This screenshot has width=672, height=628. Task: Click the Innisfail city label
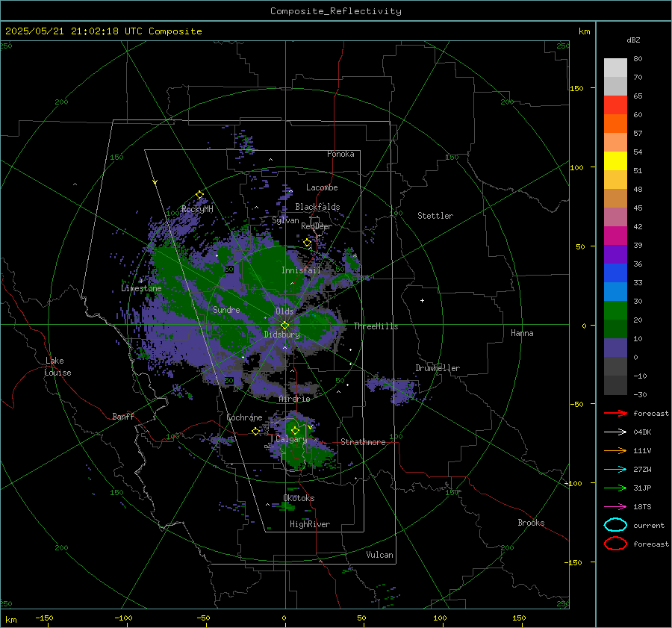click(x=301, y=270)
